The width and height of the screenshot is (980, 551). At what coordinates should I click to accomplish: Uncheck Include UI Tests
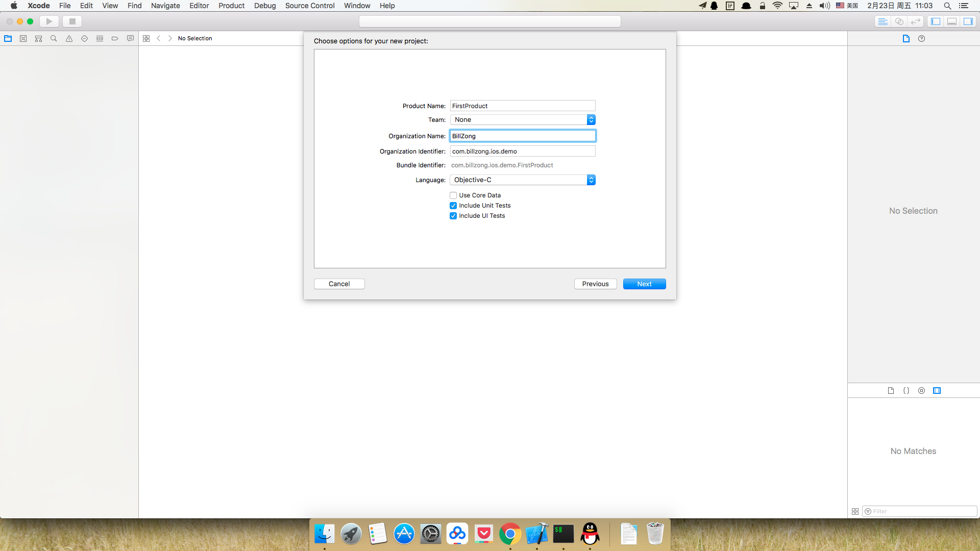(x=453, y=216)
